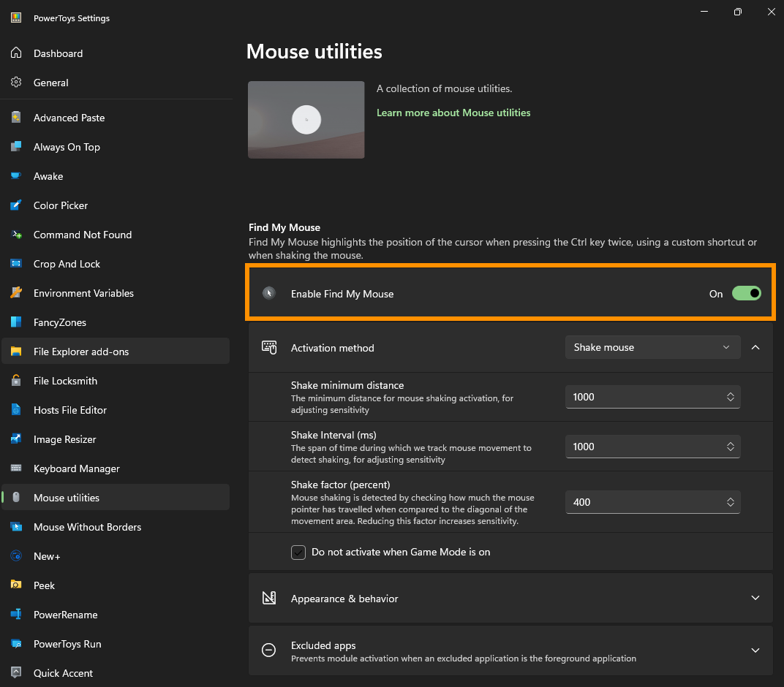Click the Crop And Lock icon
The width and height of the screenshot is (784, 687).
[16, 263]
